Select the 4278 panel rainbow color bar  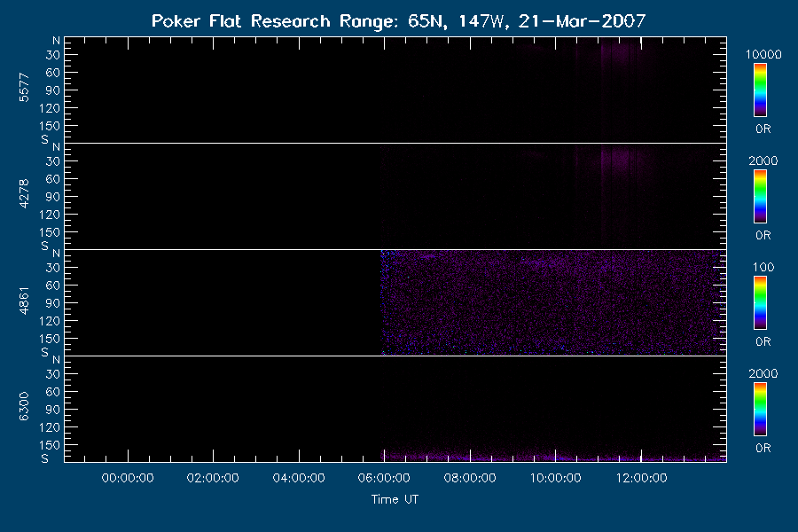(x=760, y=197)
